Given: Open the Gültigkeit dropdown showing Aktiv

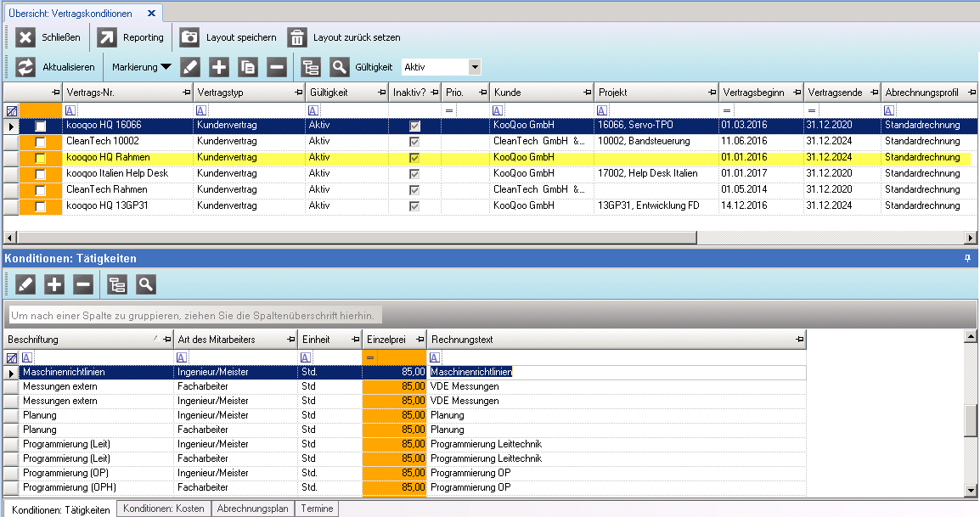Looking at the screenshot, I should click(x=475, y=67).
